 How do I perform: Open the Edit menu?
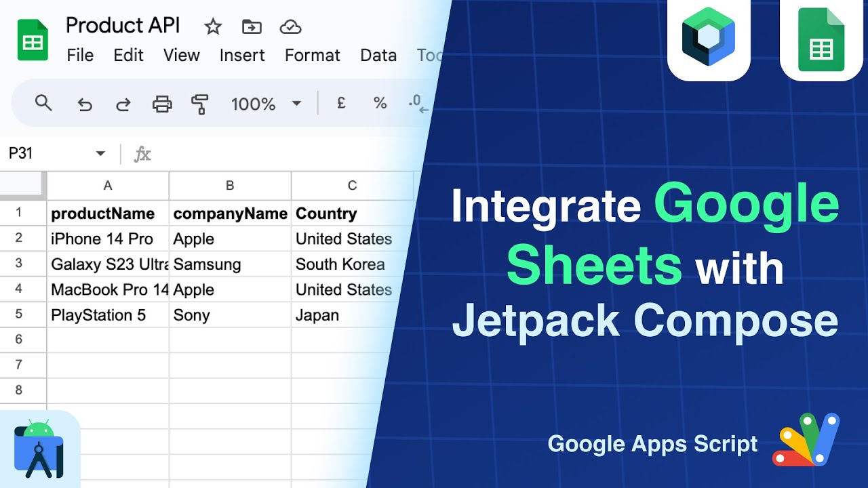[128, 56]
